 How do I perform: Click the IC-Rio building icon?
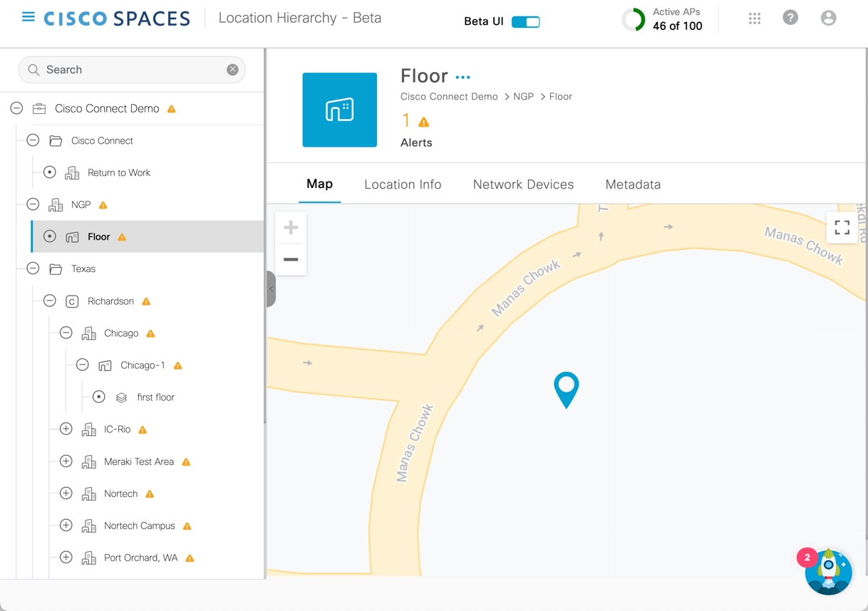coord(88,429)
